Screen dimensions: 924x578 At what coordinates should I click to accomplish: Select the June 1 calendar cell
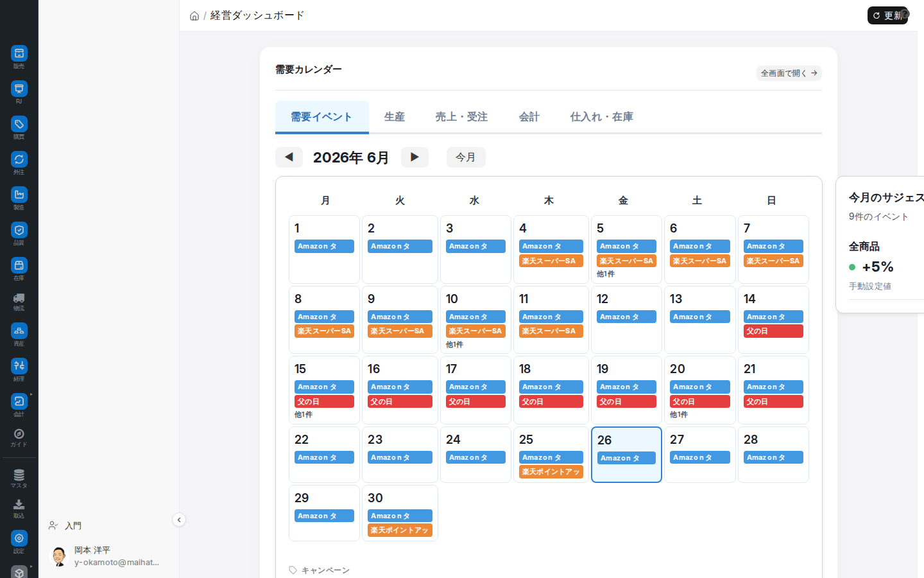point(324,249)
